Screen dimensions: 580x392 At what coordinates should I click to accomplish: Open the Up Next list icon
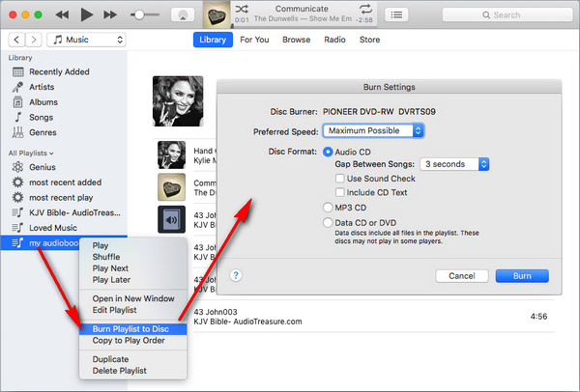(x=396, y=14)
